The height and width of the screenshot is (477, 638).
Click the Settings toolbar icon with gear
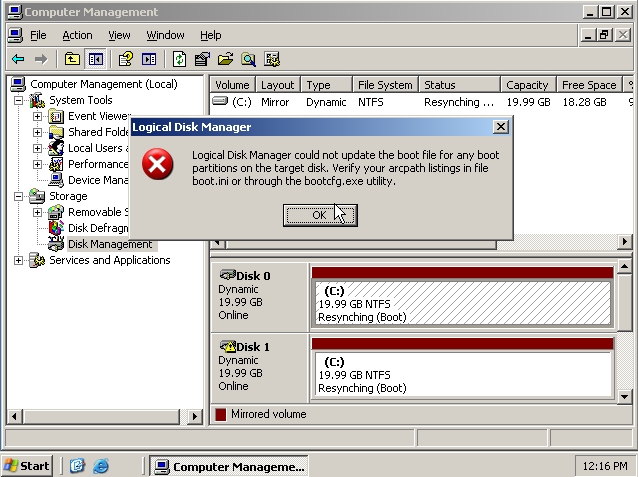tap(271, 59)
